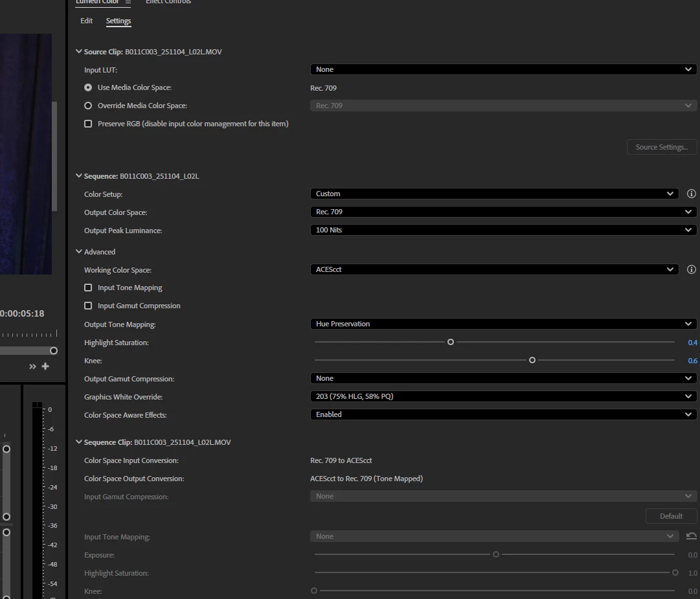Image resolution: width=700 pixels, height=599 pixels.
Task: Switch to the Edit tab
Action: 86,21
